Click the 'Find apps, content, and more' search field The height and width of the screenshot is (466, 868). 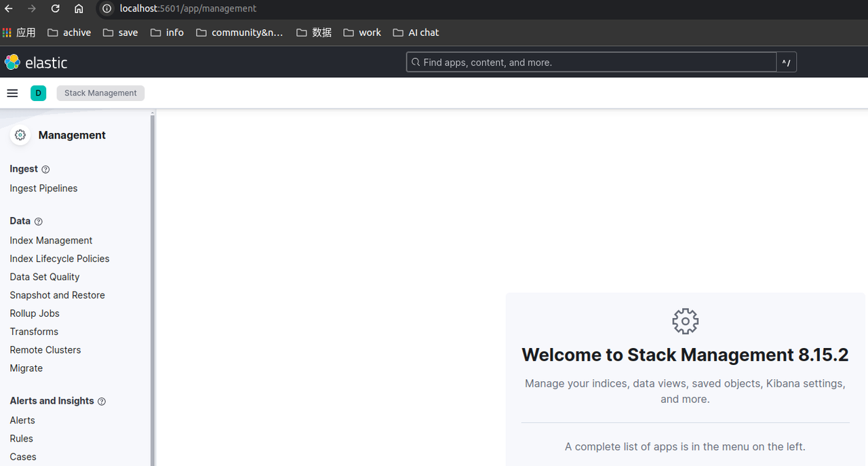click(x=590, y=62)
